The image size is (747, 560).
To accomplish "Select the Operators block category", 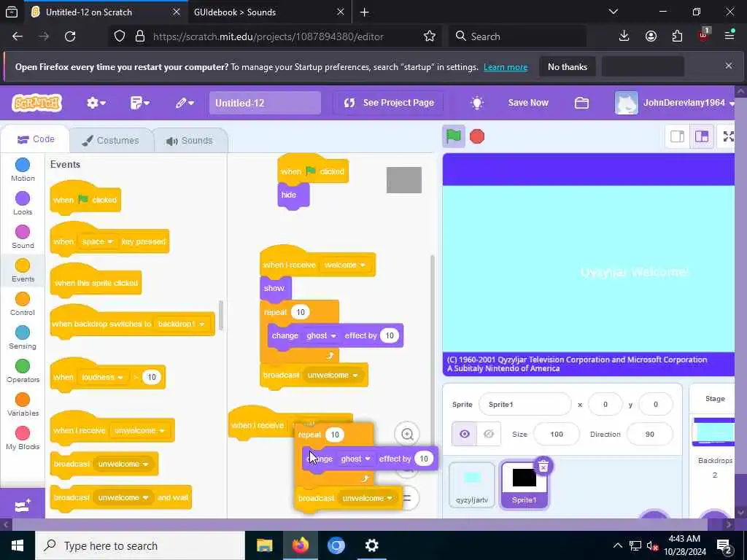I will [x=23, y=371].
